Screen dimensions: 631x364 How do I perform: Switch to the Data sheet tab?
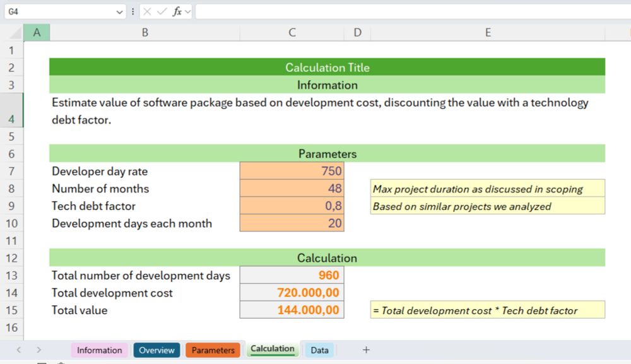pos(319,350)
